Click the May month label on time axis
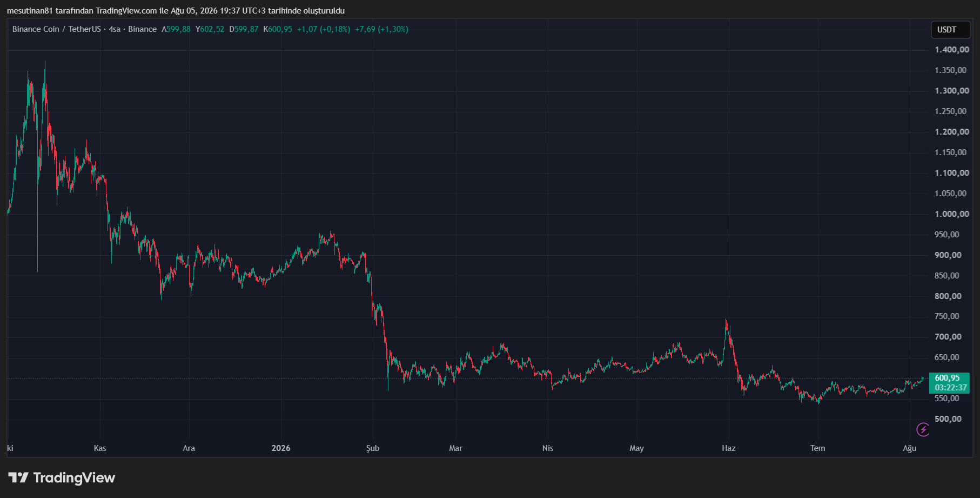The width and height of the screenshot is (980, 498). click(637, 448)
